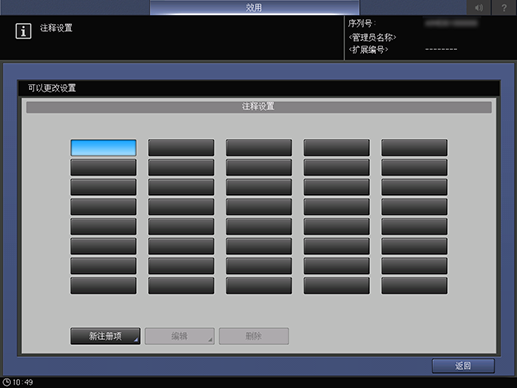
Task: Click the greyed 编辑 button
Action: pyautogui.click(x=179, y=336)
